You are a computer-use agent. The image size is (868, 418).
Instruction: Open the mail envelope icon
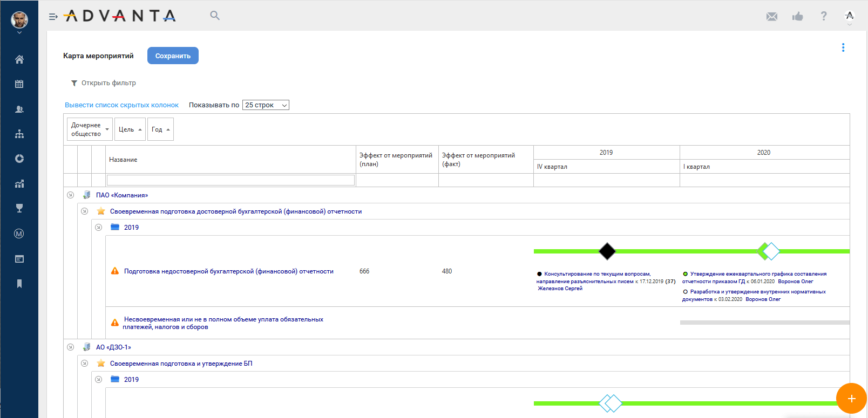772,17
